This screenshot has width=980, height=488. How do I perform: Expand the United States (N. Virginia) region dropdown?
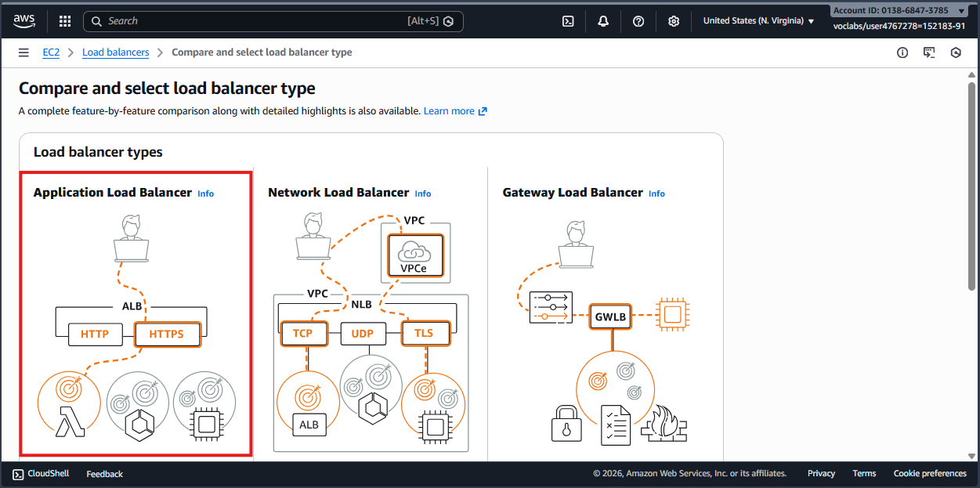pos(758,21)
